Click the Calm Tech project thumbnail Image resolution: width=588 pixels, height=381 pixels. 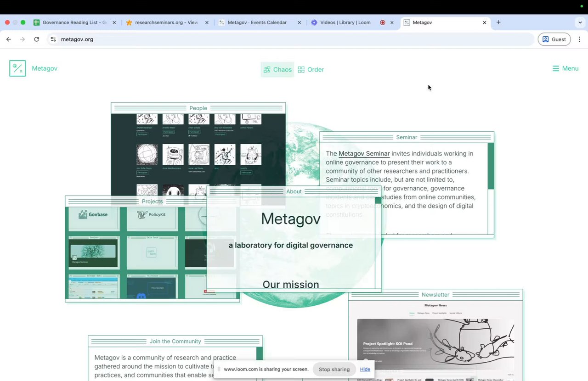(152, 252)
